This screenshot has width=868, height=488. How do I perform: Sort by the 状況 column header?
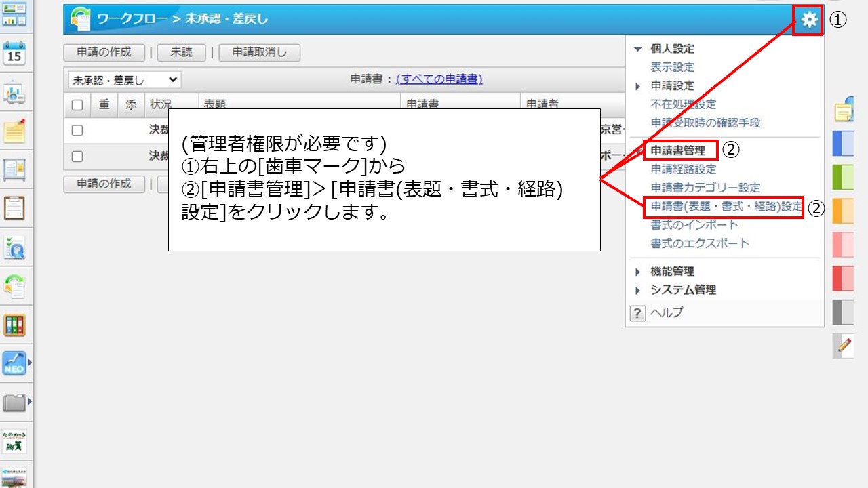tap(161, 104)
